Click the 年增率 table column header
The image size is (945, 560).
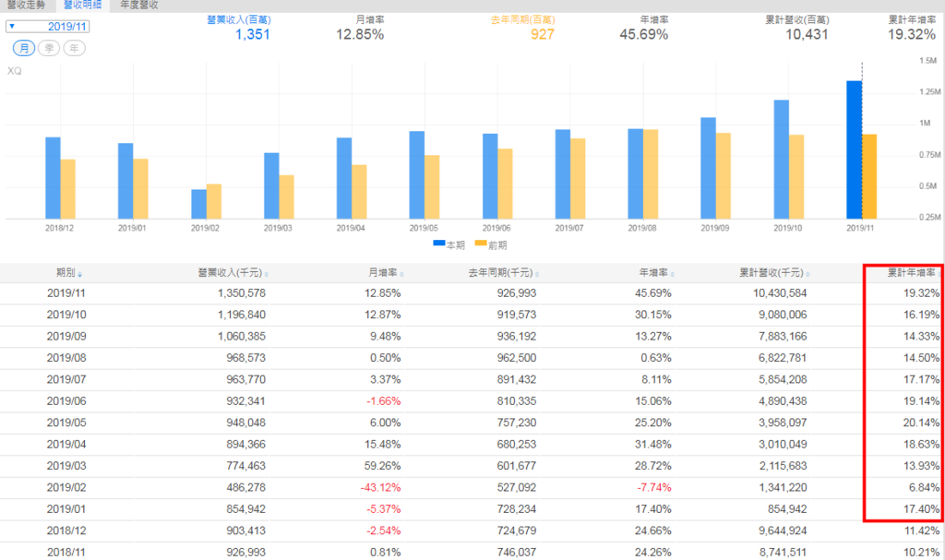point(653,273)
